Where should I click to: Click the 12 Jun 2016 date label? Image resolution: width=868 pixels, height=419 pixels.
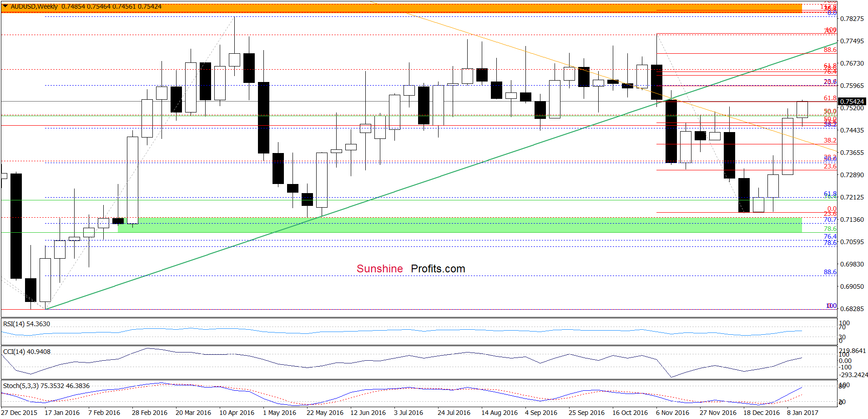pyautogui.click(x=368, y=413)
